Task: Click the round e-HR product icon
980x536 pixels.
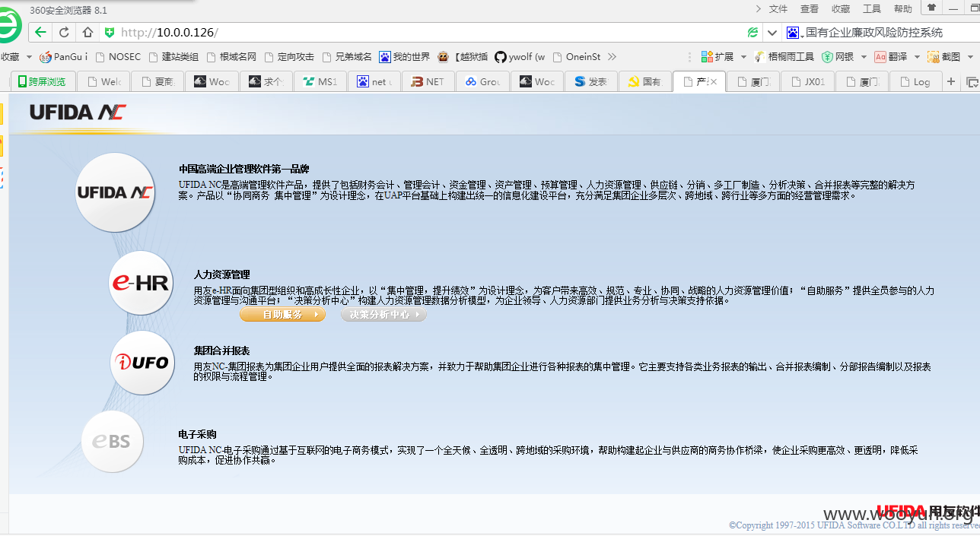Action: [141, 283]
